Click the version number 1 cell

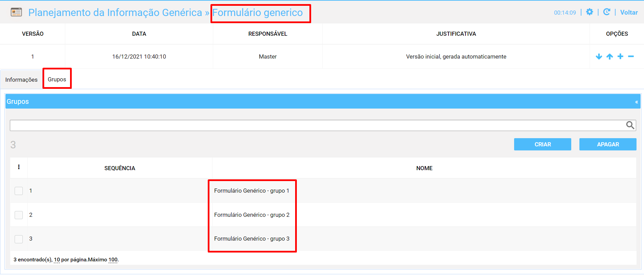click(x=33, y=56)
